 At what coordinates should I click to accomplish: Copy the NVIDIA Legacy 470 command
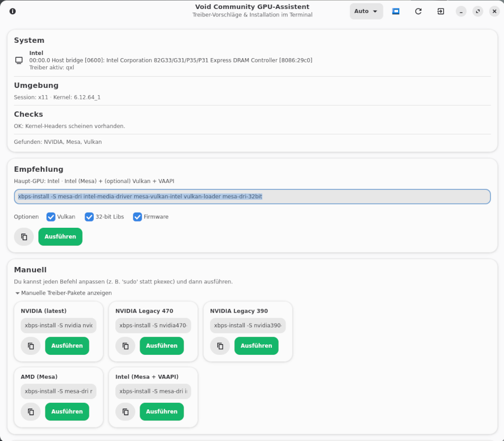pyautogui.click(x=125, y=346)
